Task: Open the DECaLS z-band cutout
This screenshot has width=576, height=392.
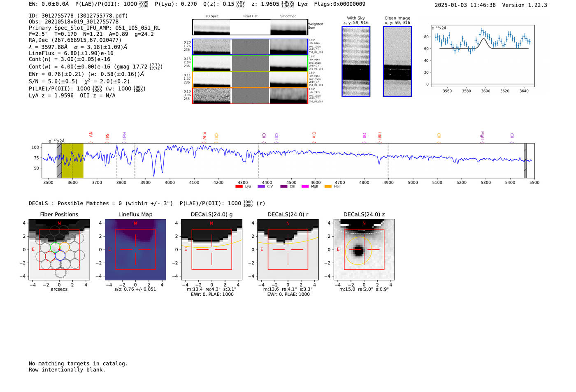Action: (364, 250)
